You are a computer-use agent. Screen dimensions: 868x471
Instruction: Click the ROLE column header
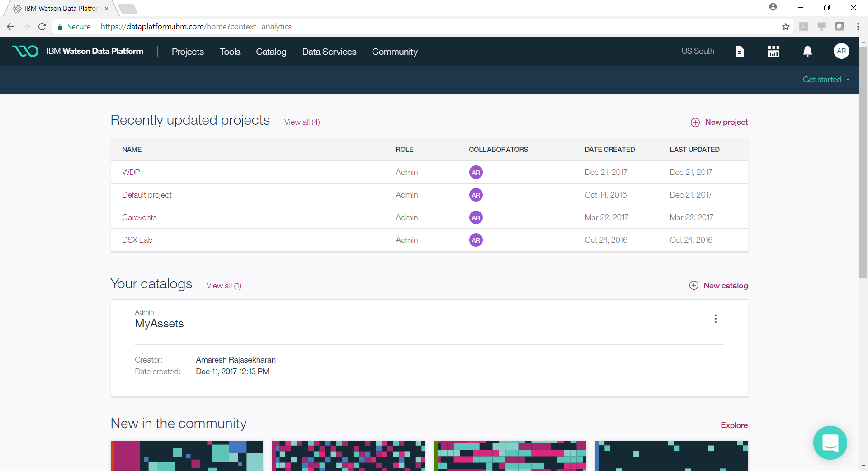point(404,150)
